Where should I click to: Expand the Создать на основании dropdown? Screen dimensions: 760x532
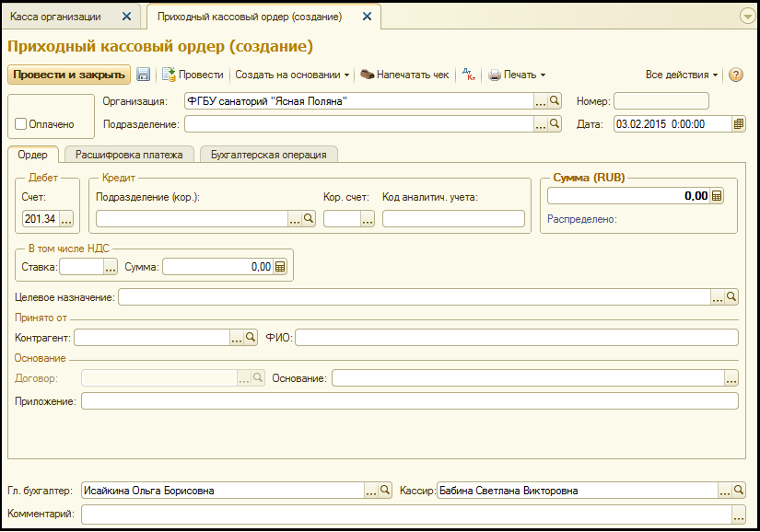292,75
